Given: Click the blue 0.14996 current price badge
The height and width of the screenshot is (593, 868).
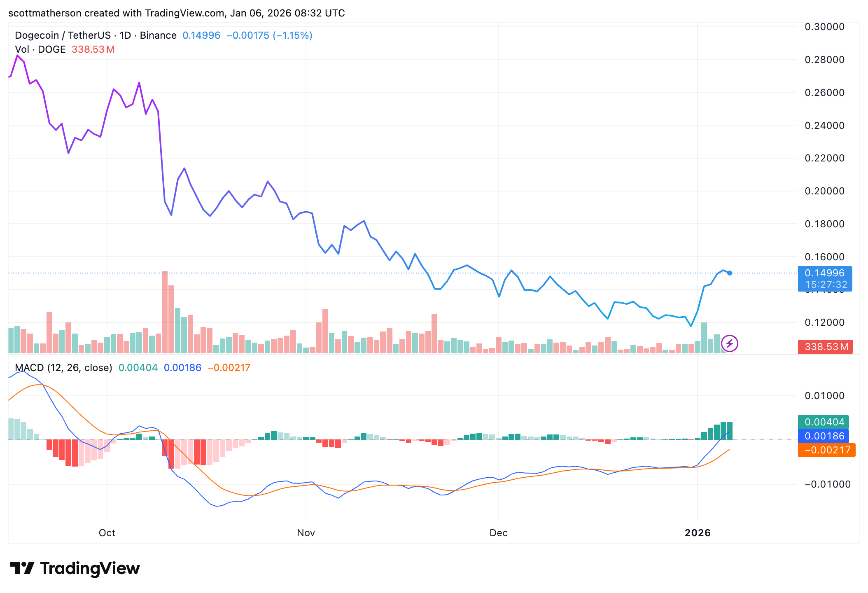Looking at the screenshot, I should (x=825, y=273).
